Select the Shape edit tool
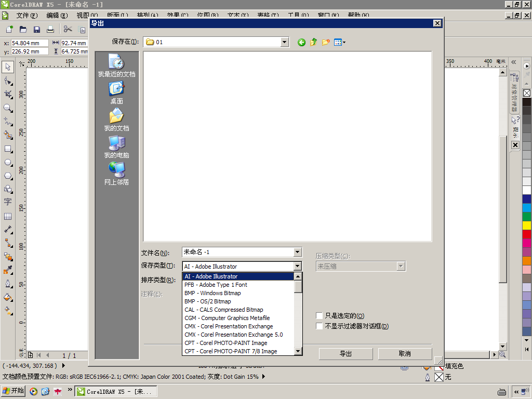This screenshot has width=532, height=399. tap(8, 81)
